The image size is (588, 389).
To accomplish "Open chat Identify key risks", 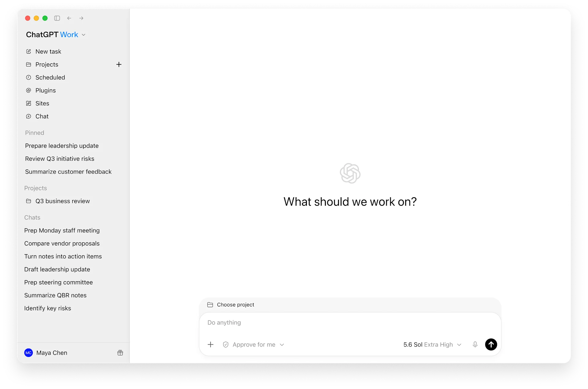I will click(x=48, y=308).
